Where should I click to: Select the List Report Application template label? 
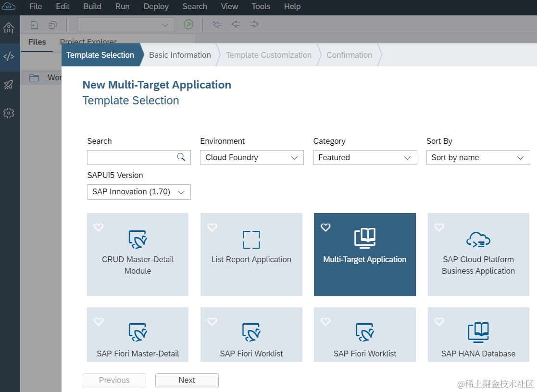click(x=251, y=259)
